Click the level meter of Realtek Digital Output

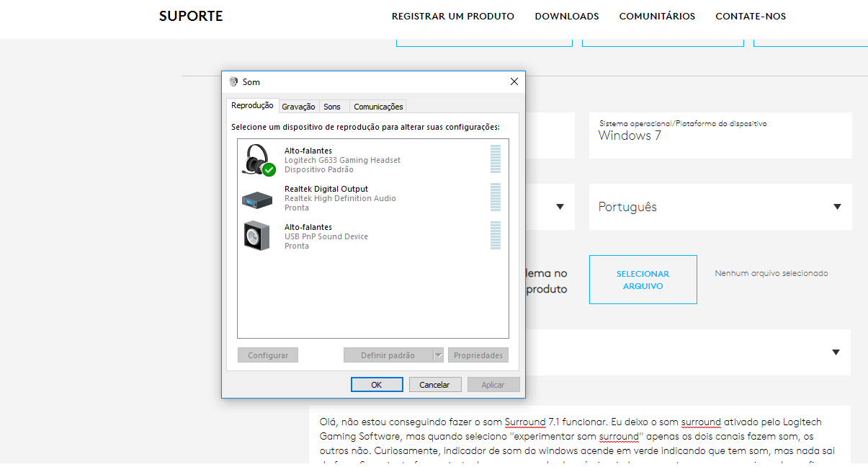coord(496,197)
